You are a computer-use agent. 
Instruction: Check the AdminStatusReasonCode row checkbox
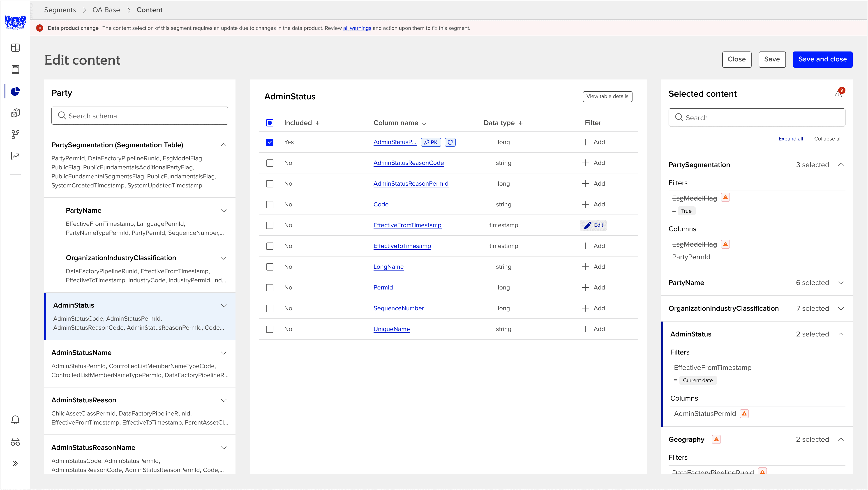click(270, 163)
